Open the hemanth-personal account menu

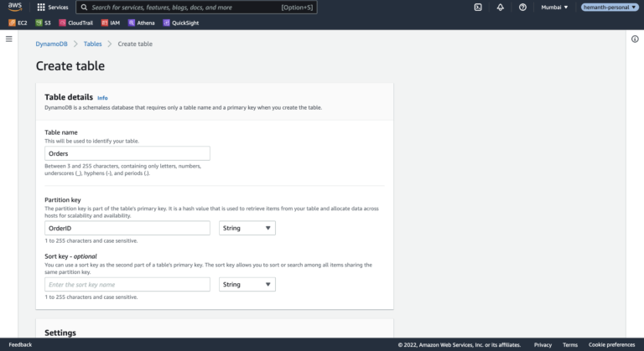(x=609, y=7)
